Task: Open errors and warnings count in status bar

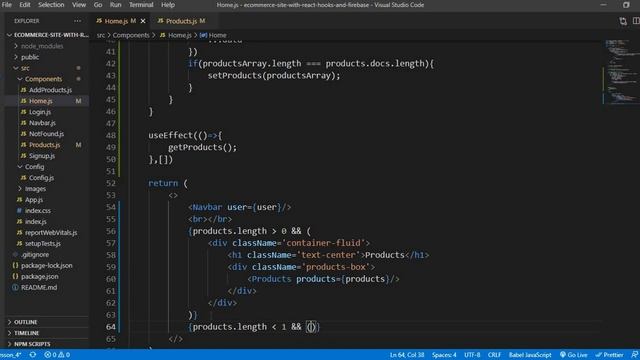Action: point(57,355)
